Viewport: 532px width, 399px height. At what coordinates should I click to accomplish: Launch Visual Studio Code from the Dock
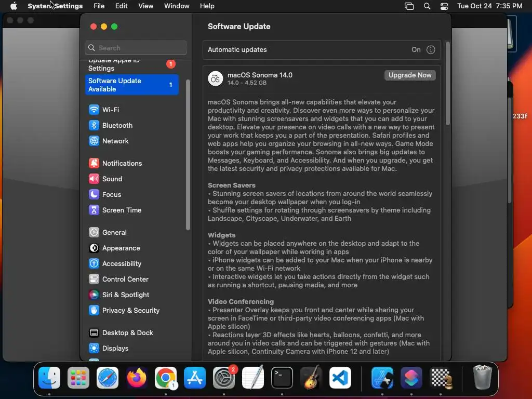pyautogui.click(x=340, y=378)
